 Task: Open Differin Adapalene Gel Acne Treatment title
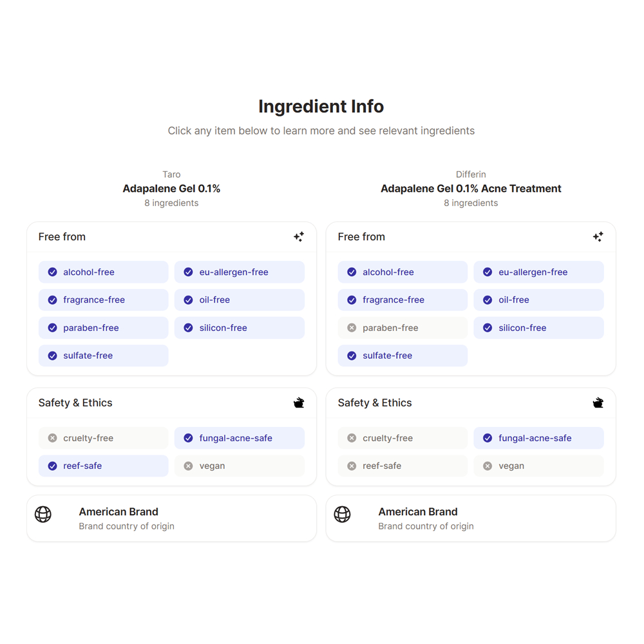[x=471, y=189]
